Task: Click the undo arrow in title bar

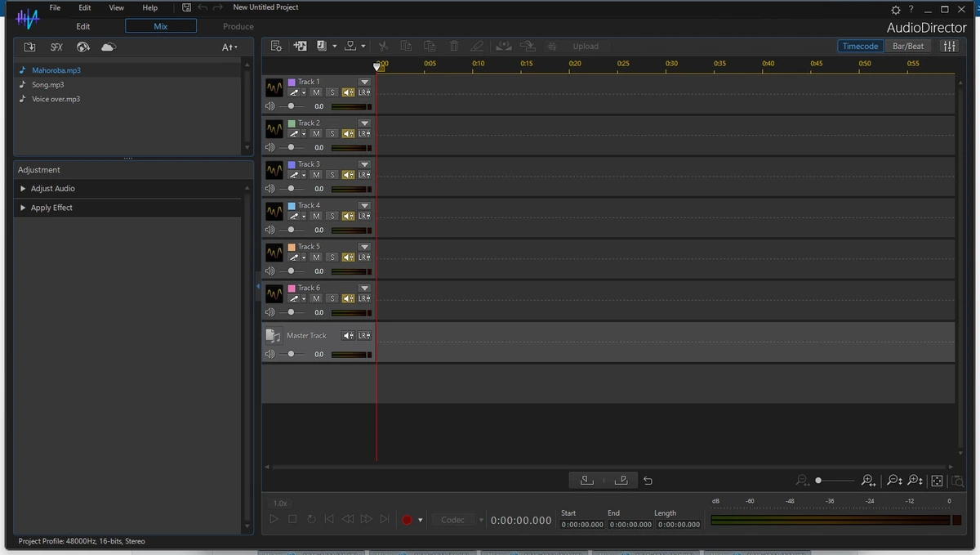Action: point(203,7)
